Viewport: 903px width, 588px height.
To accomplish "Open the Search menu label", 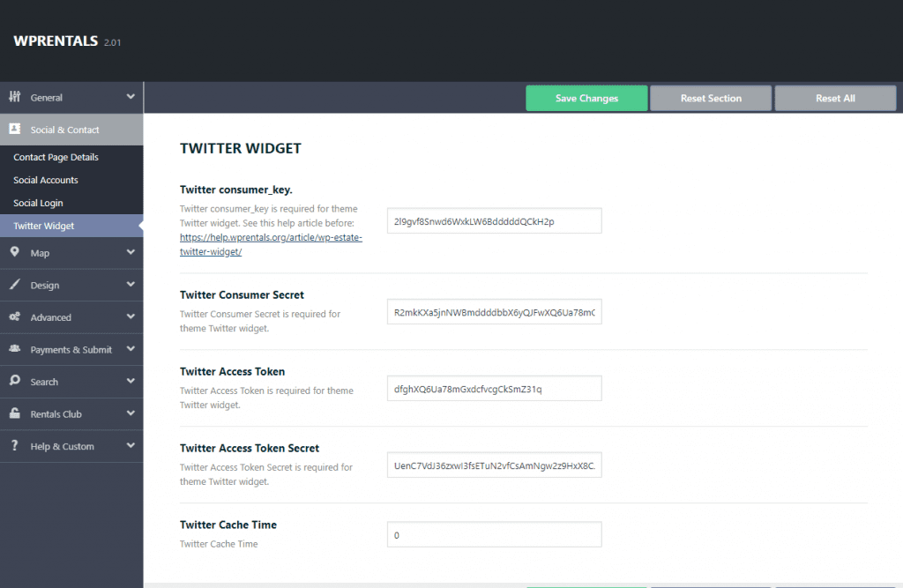I will click(x=44, y=383).
